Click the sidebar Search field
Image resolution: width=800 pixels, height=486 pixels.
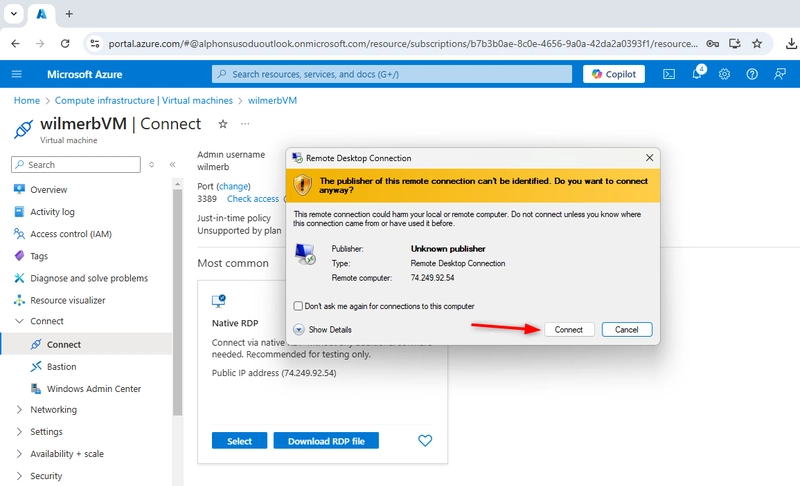pos(76,165)
